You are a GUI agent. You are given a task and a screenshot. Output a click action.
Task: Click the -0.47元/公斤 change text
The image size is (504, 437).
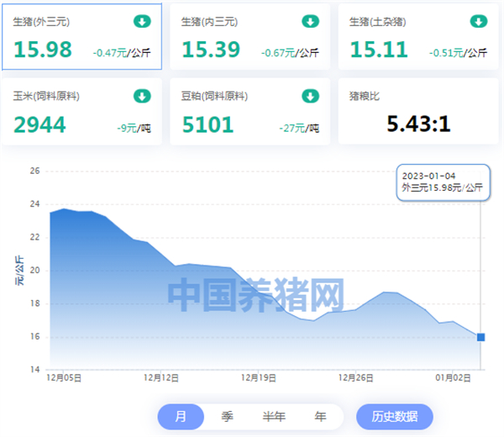[122, 53]
